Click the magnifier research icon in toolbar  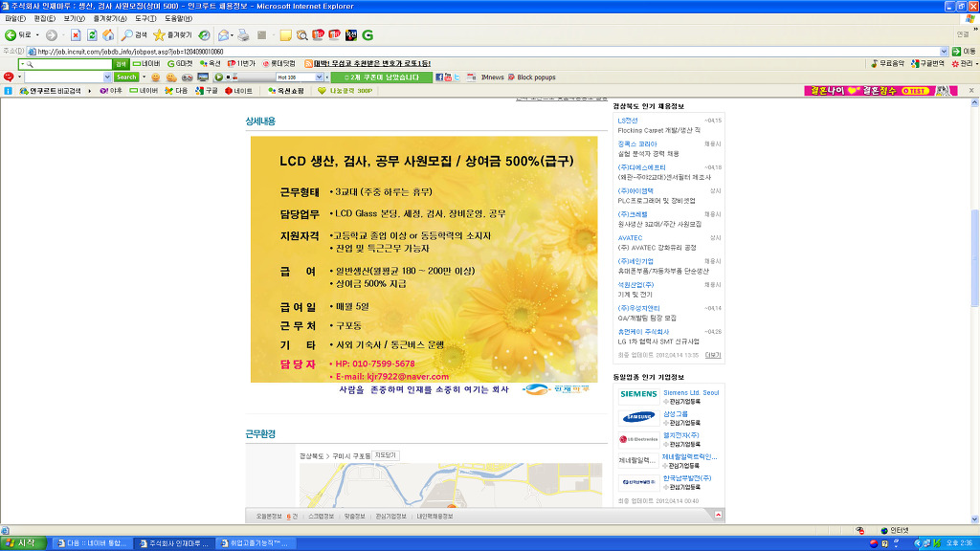click(301, 35)
